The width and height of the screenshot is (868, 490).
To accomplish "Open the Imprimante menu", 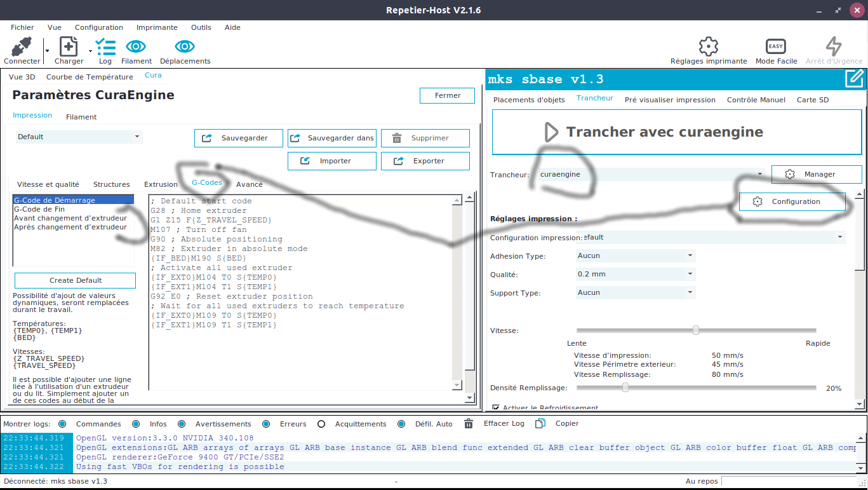I will tap(157, 27).
